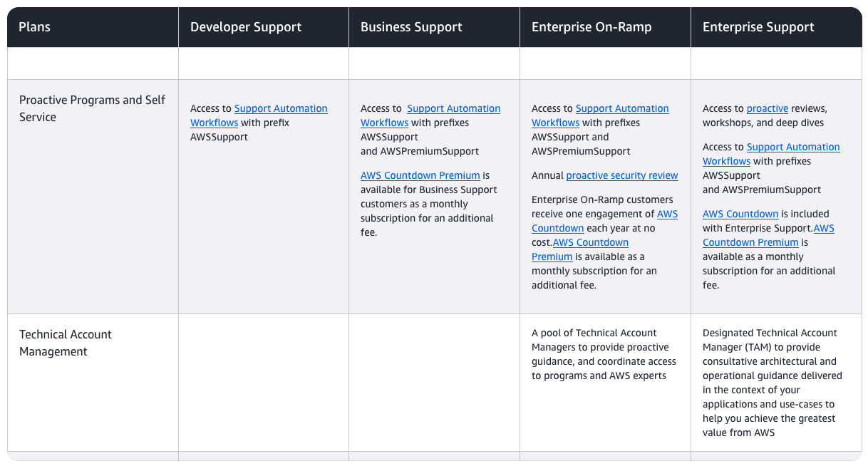The width and height of the screenshot is (868, 466).
Task: Click the pool of Technical Account Managers description
Action: (604, 354)
